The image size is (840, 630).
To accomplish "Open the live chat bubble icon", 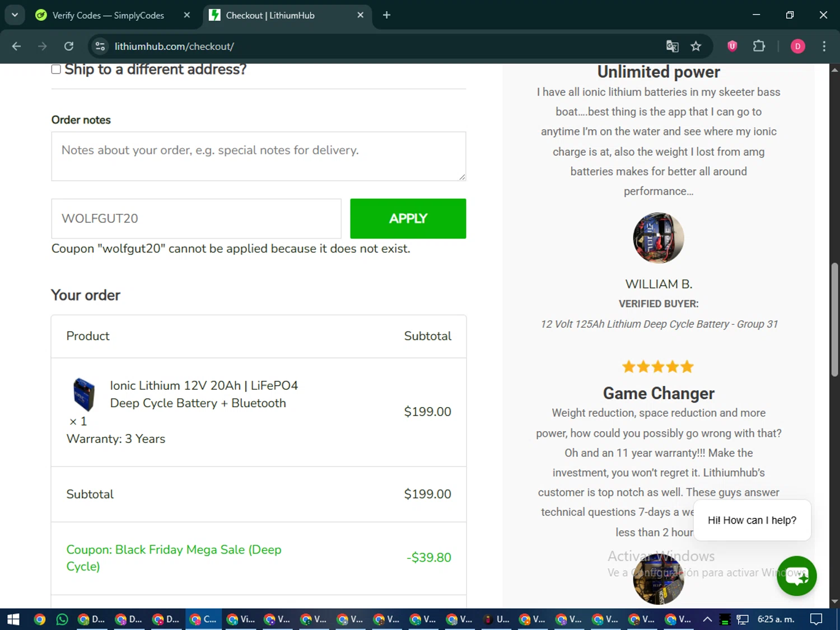I will [796, 576].
